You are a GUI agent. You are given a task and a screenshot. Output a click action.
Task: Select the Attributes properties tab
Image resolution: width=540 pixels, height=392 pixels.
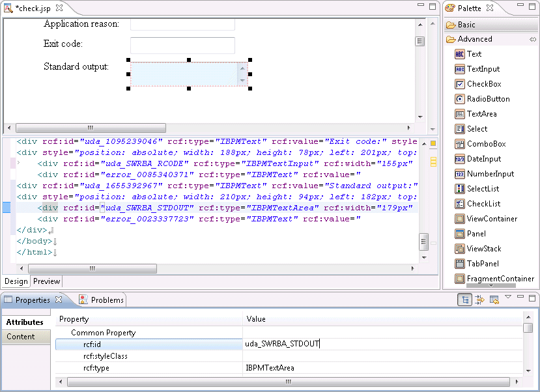click(25, 322)
